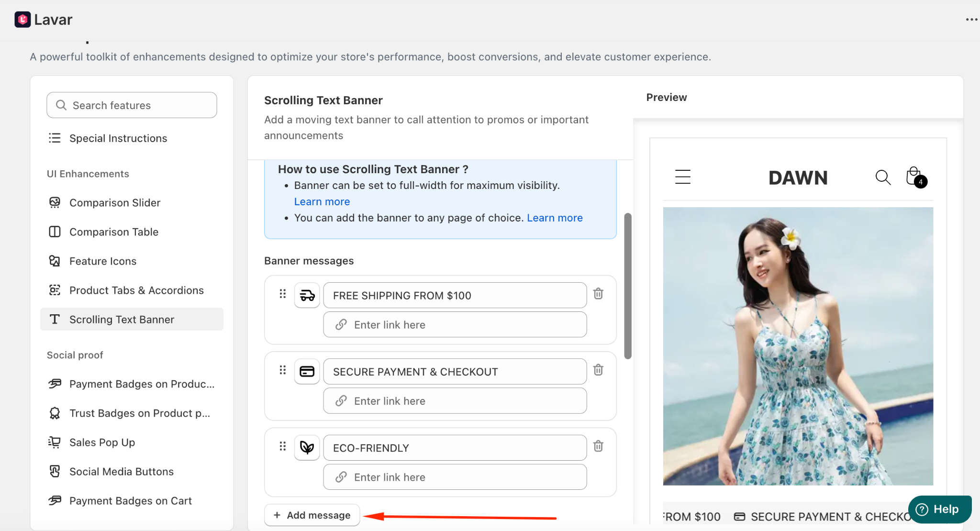Open Comparison Slider feature
Viewport: 980px width, 531px height.
tap(114, 203)
